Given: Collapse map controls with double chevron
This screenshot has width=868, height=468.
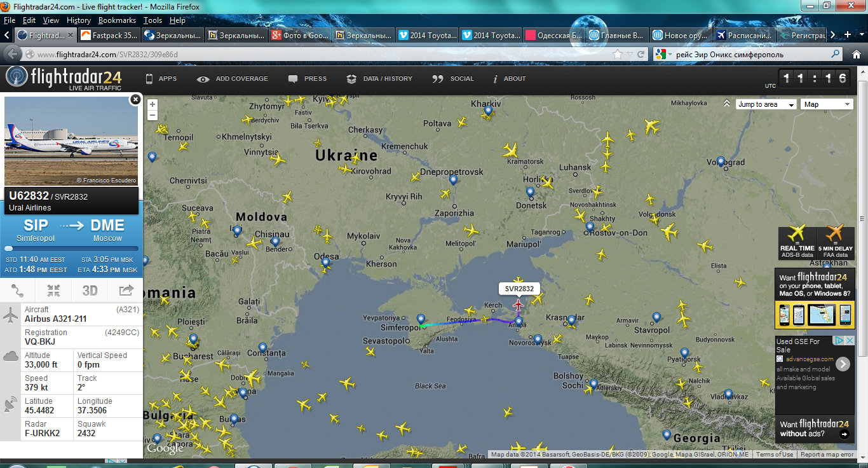Looking at the screenshot, I should click(x=727, y=104).
